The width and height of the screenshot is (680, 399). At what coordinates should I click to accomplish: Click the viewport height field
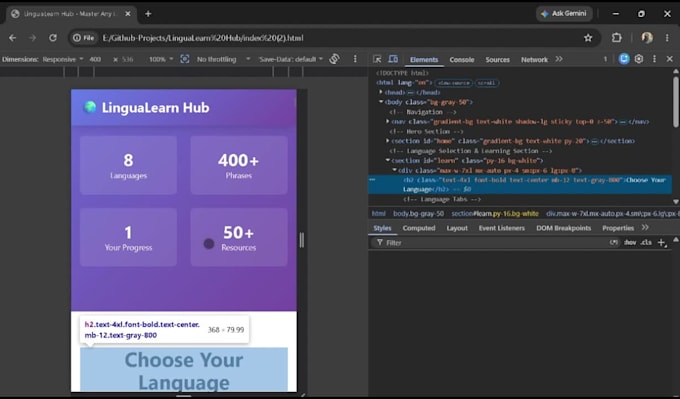click(x=128, y=59)
